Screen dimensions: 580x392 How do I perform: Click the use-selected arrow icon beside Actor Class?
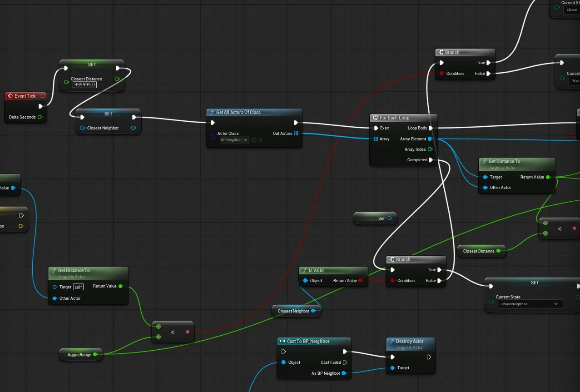[x=254, y=140]
